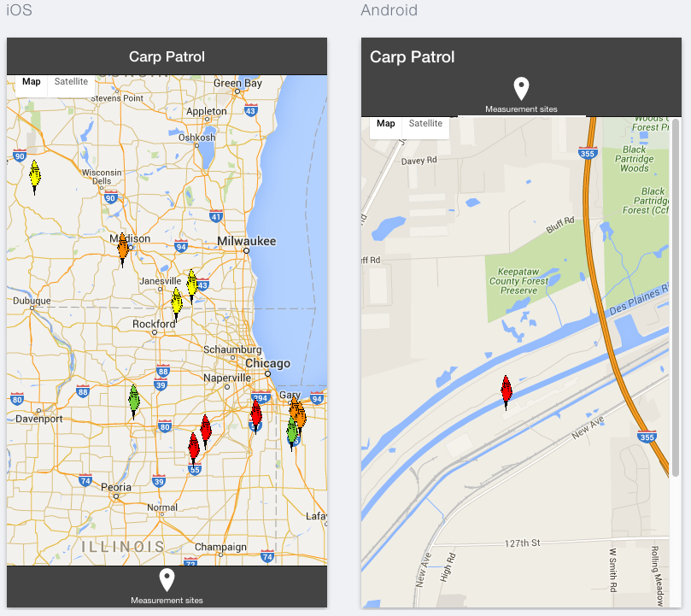Image resolution: width=691 pixels, height=616 pixels.
Task: Tap the red carp marker right of I-80 shield
Action: pos(205,431)
